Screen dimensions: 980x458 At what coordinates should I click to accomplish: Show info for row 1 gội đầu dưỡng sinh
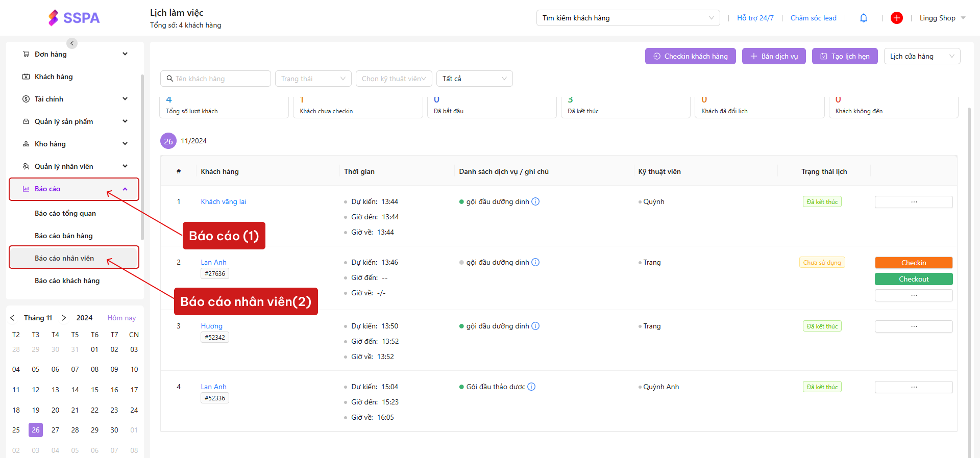point(535,201)
